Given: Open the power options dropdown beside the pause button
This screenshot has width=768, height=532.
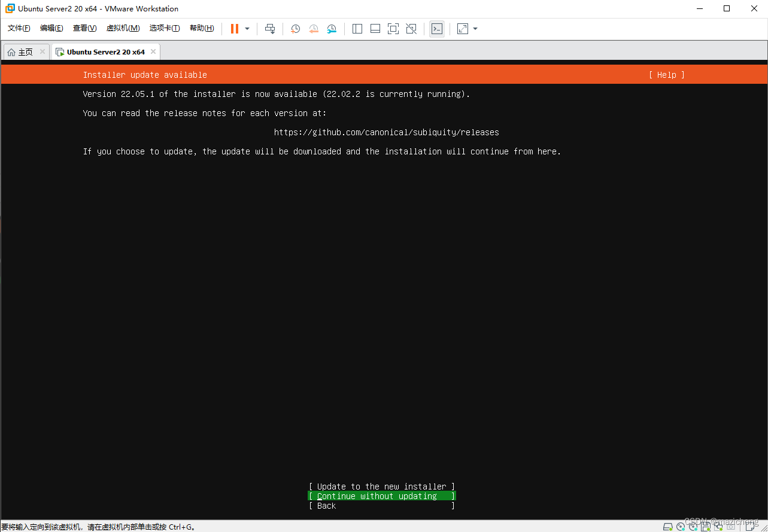Looking at the screenshot, I should [247, 29].
